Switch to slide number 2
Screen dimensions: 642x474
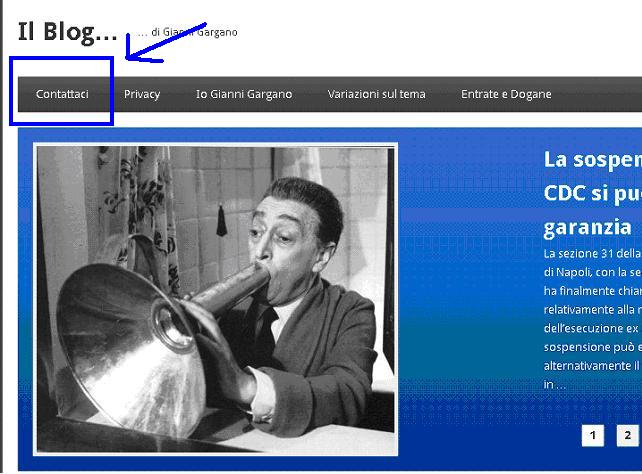628,435
